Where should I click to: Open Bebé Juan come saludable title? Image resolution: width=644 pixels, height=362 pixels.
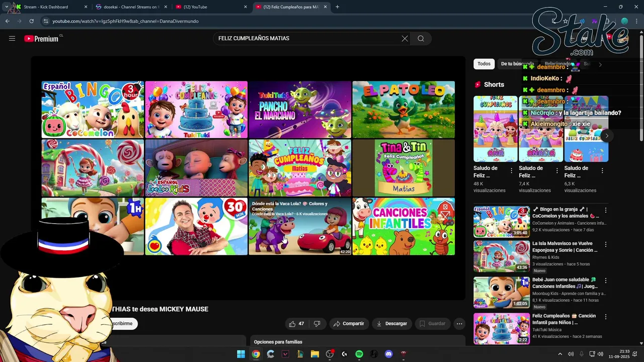click(x=565, y=283)
